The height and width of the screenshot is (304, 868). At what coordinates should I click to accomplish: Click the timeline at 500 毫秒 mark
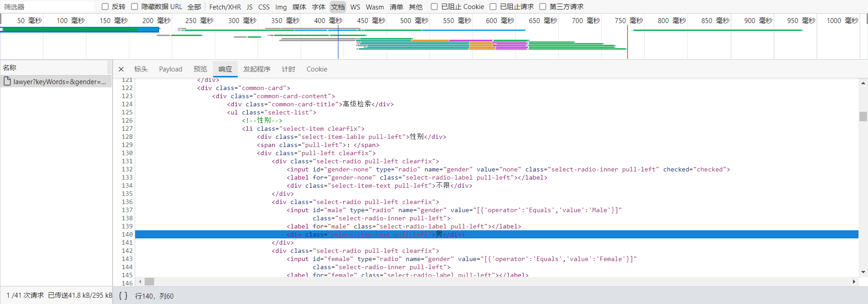pos(414,21)
